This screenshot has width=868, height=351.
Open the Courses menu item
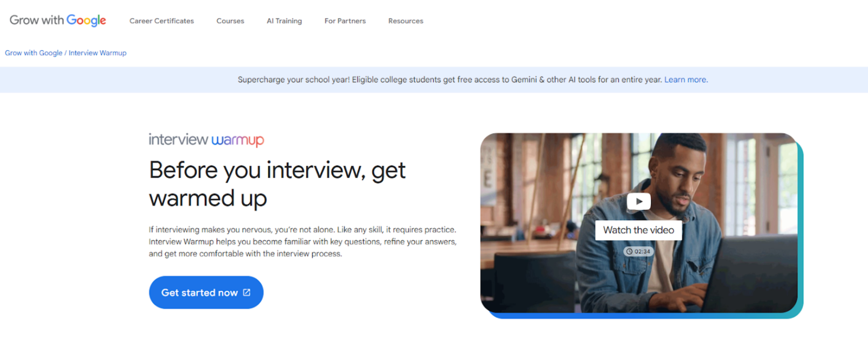coord(230,21)
